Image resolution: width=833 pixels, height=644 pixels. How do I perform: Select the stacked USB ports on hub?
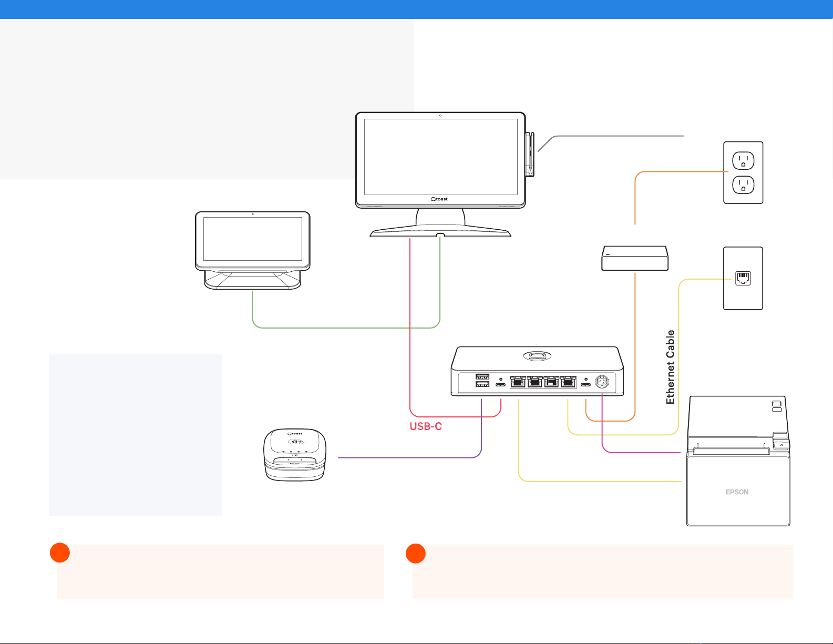coord(482,381)
